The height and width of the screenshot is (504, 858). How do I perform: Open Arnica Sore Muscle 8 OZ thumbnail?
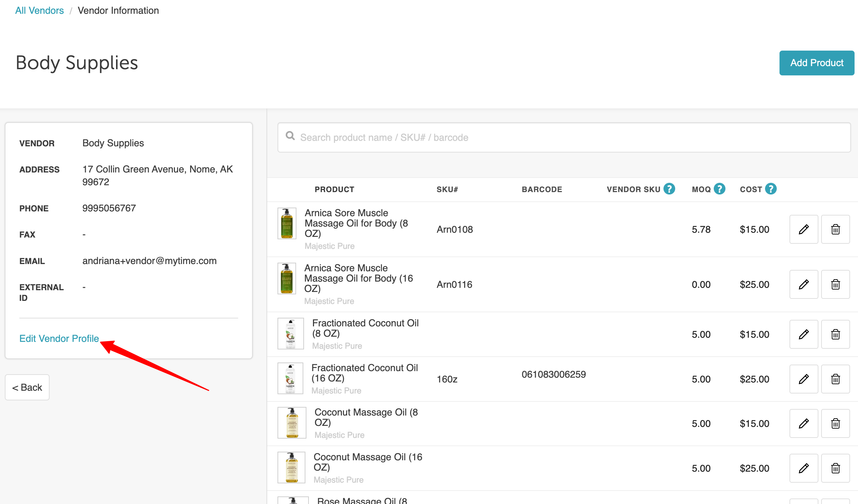coord(287,223)
